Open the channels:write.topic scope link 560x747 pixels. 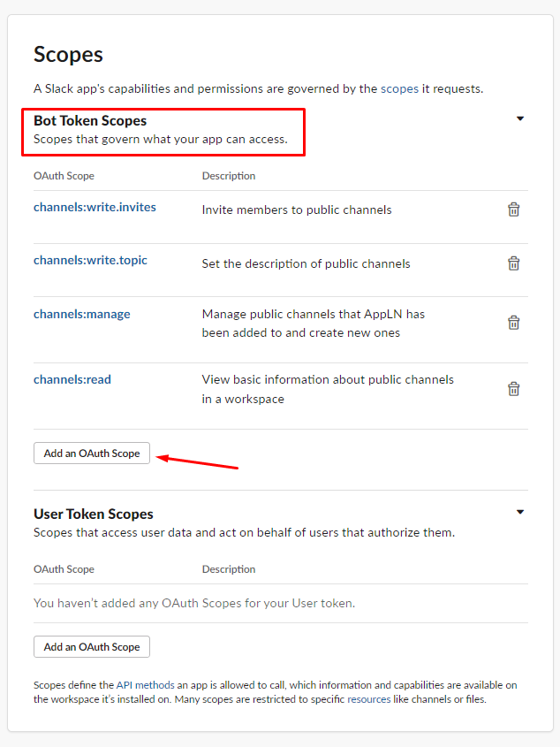coord(90,261)
